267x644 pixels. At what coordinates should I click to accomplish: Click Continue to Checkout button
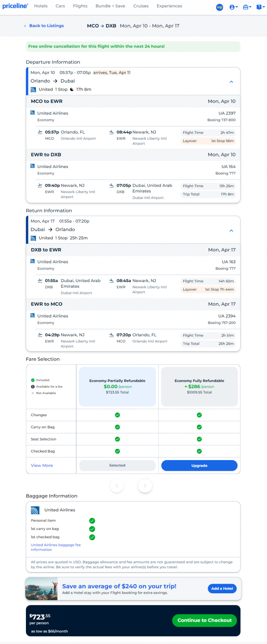coord(204,620)
